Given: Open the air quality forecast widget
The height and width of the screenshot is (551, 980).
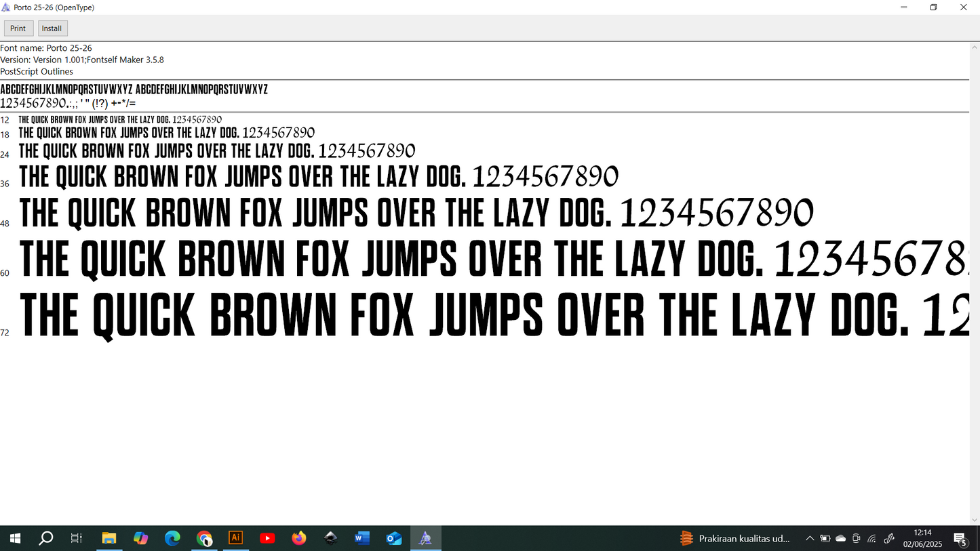Looking at the screenshot, I should coord(735,539).
